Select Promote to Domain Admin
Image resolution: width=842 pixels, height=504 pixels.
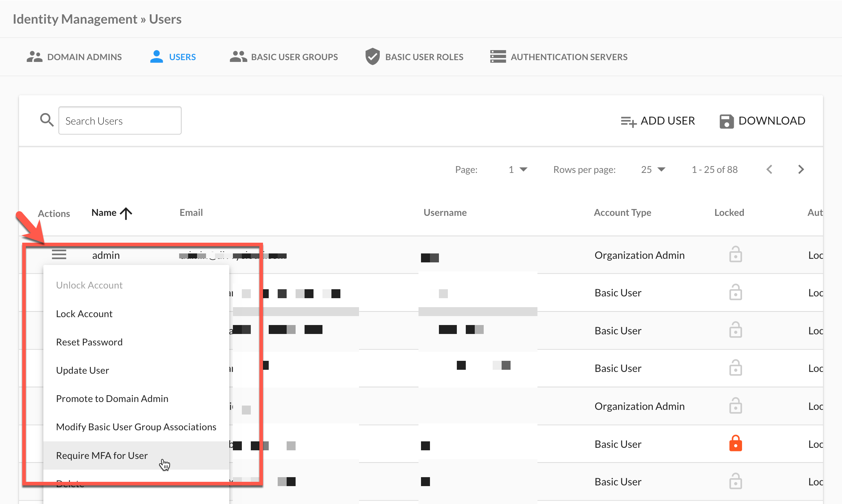point(112,398)
